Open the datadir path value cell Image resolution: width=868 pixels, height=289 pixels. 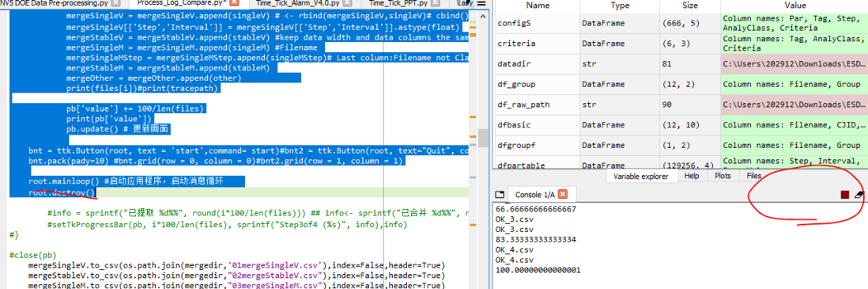(794, 64)
